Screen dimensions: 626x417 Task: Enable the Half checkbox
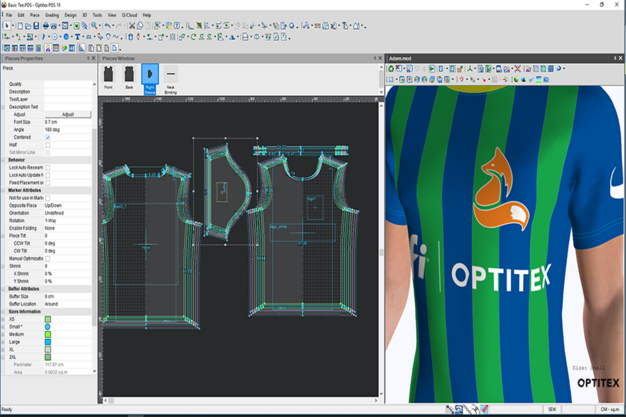pos(47,144)
